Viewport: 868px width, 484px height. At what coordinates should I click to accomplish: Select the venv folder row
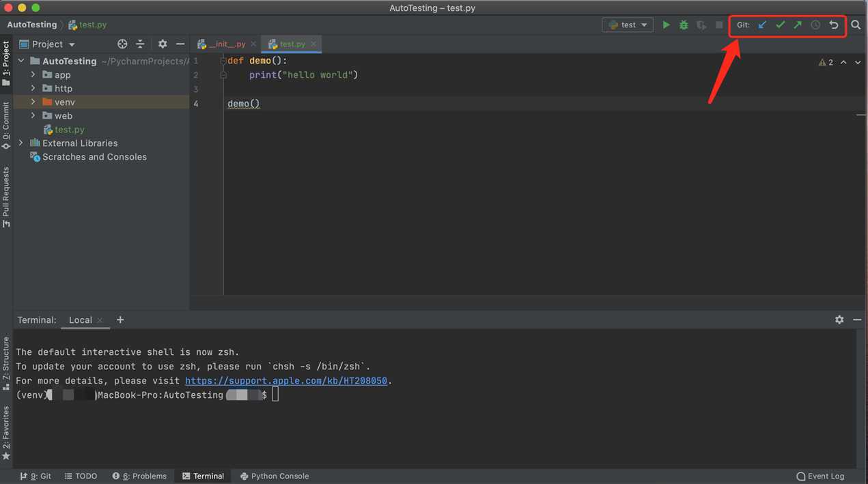[101, 102]
